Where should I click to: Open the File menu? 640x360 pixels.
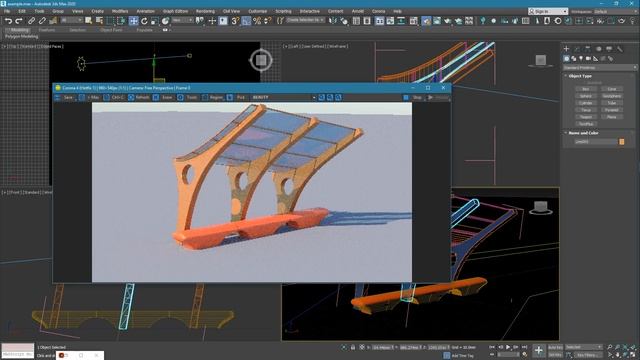pos(7,11)
